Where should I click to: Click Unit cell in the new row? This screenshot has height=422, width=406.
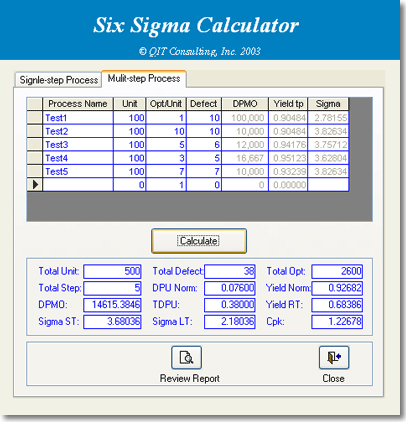pos(130,185)
